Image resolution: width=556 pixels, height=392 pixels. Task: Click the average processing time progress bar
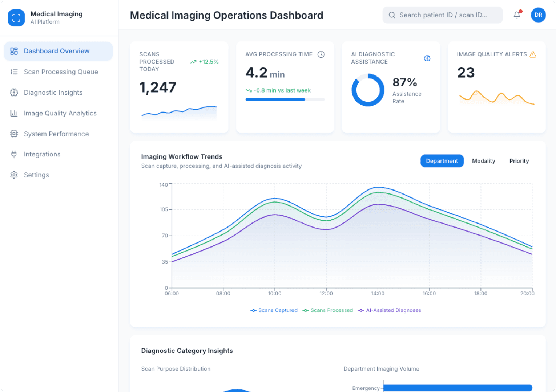pyautogui.click(x=285, y=99)
